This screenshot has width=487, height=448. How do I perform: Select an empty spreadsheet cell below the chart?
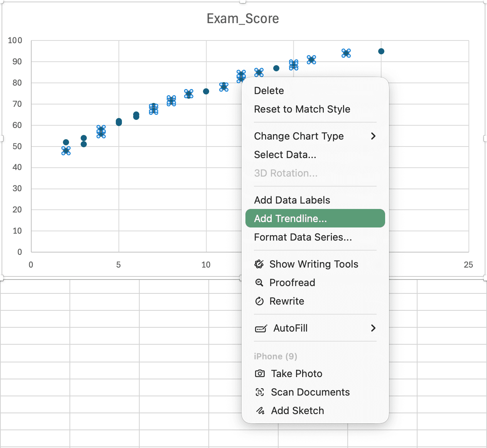point(104,335)
